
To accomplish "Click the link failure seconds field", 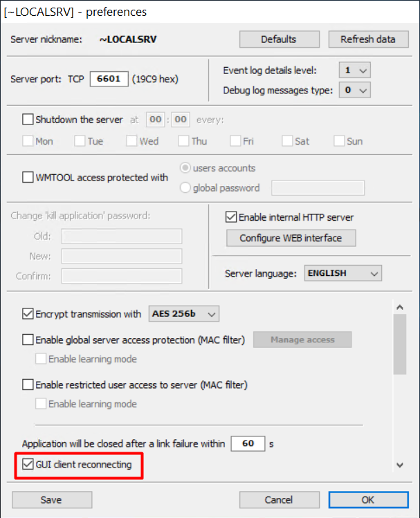I will [x=248, y=444].
